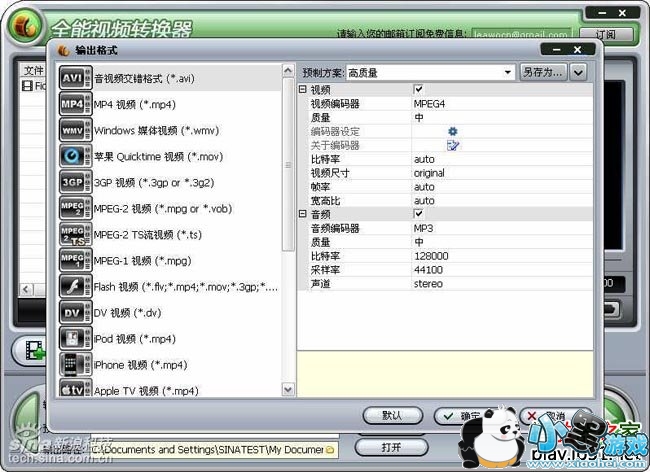Choose the MP4 video format icon
The height and width of the screenshot is (472, 650).
tap(75, 104)
